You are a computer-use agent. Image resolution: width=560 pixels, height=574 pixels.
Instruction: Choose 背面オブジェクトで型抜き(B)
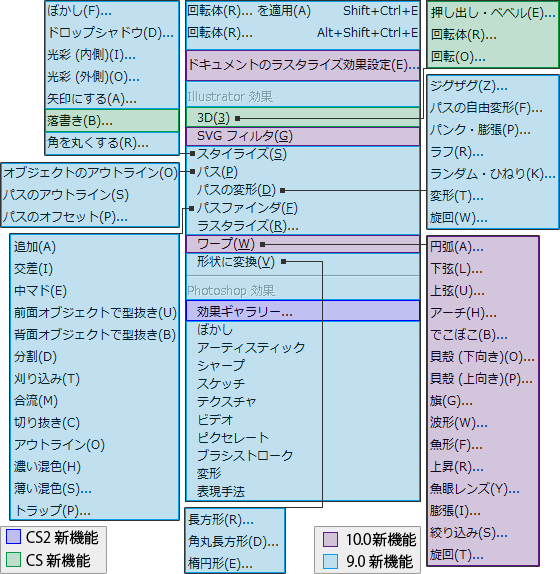click(94, 335)
